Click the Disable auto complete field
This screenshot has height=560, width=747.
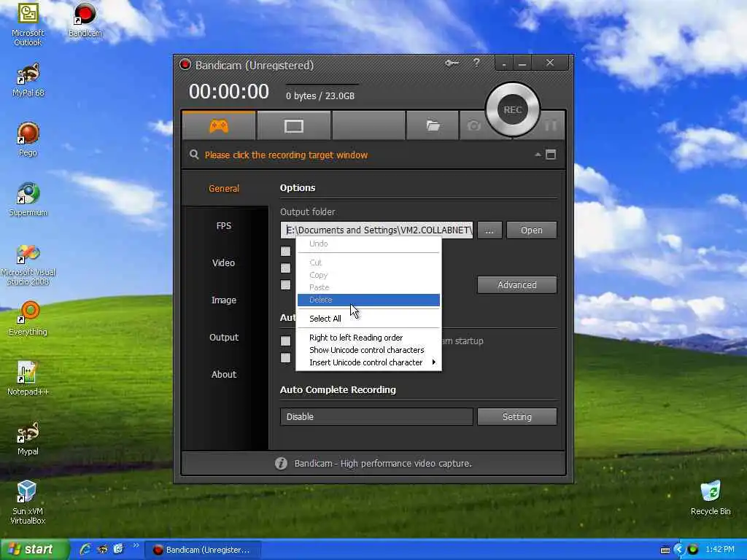click(x=376, y=416)
